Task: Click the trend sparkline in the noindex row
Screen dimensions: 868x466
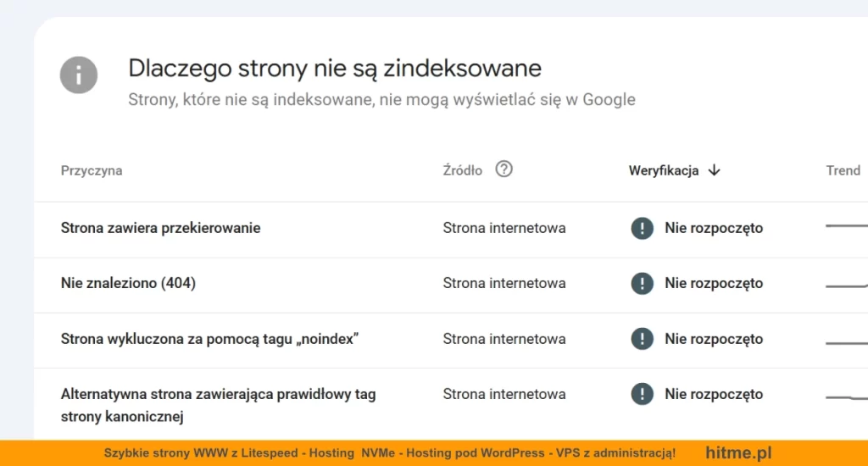Action: pyautogui.click(x=847, y=343)
